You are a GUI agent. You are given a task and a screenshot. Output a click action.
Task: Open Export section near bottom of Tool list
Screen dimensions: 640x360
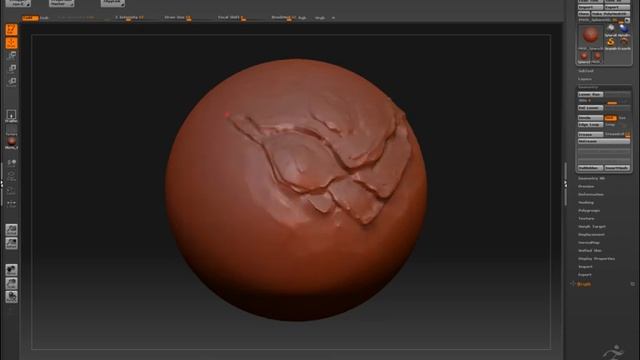click(585, 275)
